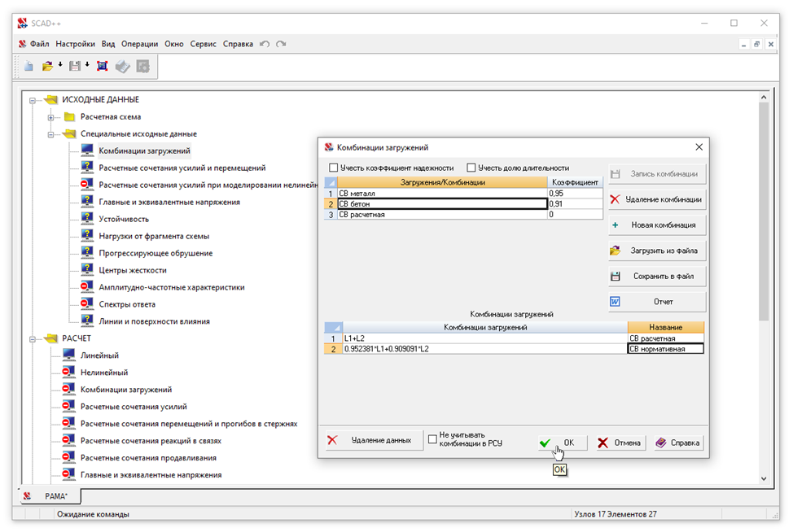Open the dropdown arrow next to Save icon
Image resolution: width=793 pixels, height=532 pixels.
coord(87,65)
